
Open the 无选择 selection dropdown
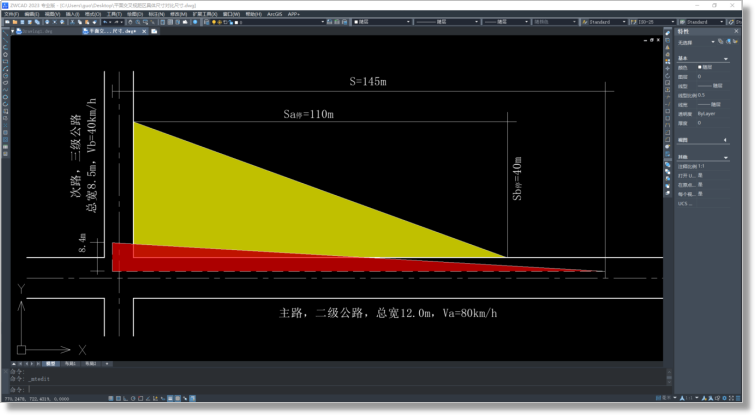(713, 42)
